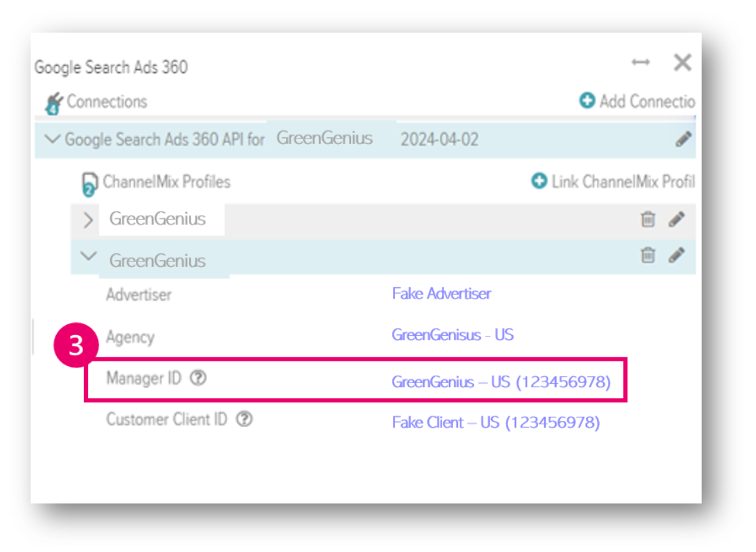Collapse the expanded GreenGenius profile
This screenshot has height=552, width=756.
tap(88, 256)
